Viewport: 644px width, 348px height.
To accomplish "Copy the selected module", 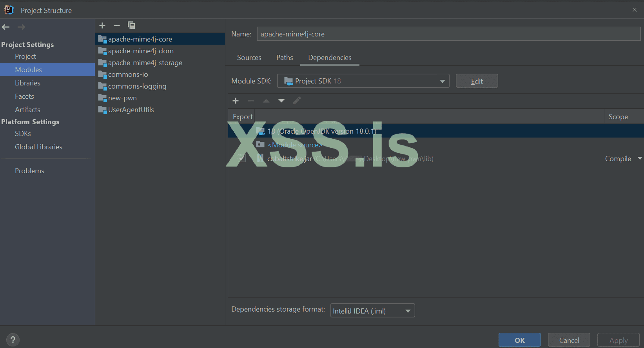I will click(x=131, y=25).
